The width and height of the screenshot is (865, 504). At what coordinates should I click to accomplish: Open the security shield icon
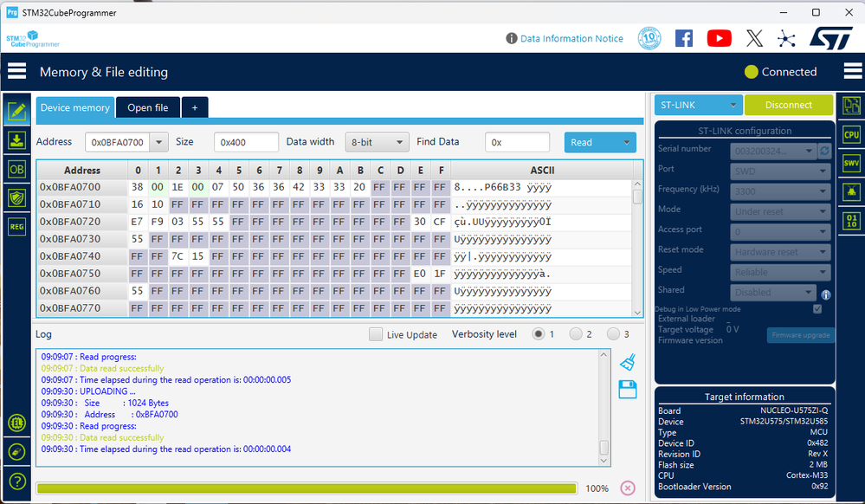tap(17, 197)
